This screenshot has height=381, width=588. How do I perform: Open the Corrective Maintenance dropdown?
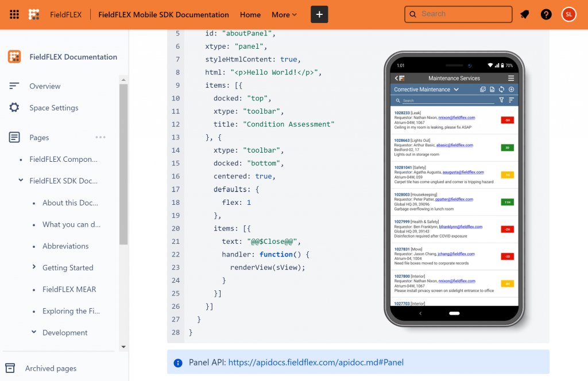tap(457, 90)
